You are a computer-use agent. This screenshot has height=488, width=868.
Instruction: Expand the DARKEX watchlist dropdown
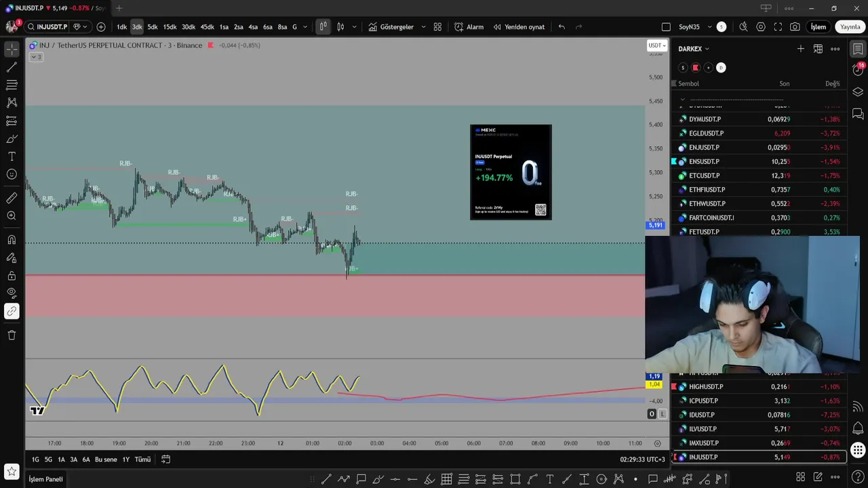[x=694, y=49]
